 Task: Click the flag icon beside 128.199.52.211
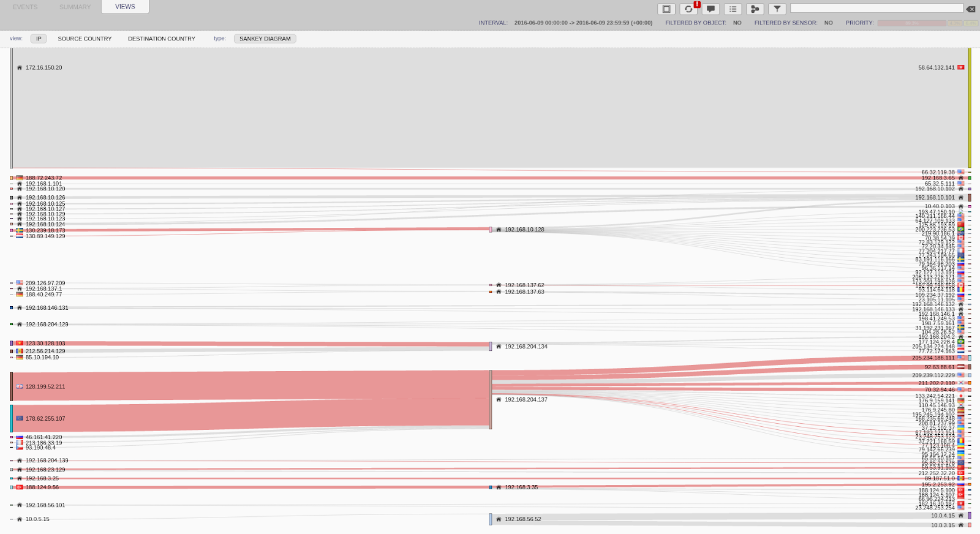click(20, 386)
